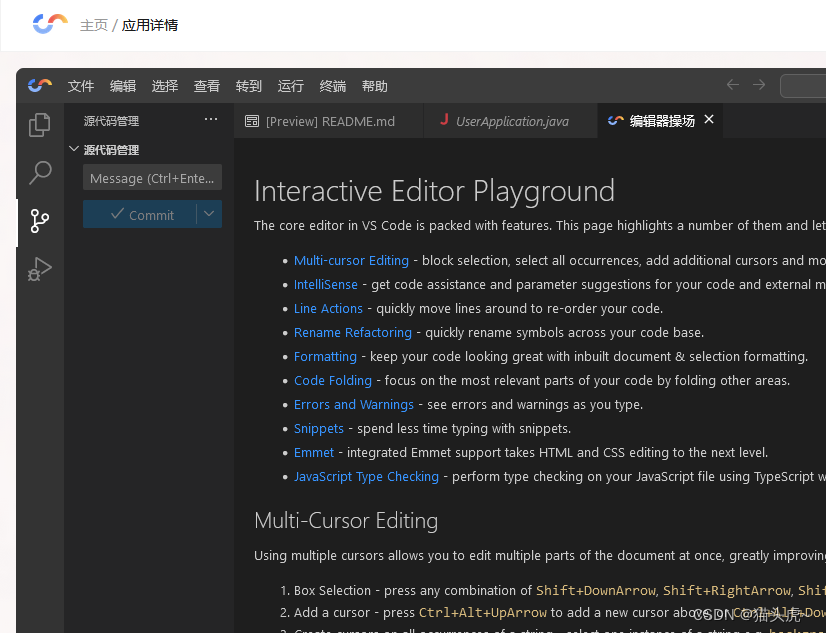Open the Commit dropdown arrow

coord(209,214)
